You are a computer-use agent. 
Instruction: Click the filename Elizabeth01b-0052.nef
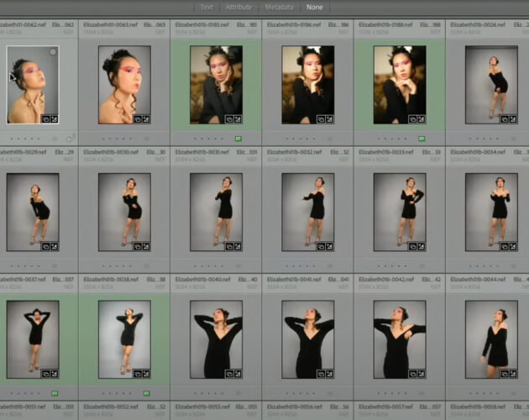pyautogui.click(x=111, y=407)
